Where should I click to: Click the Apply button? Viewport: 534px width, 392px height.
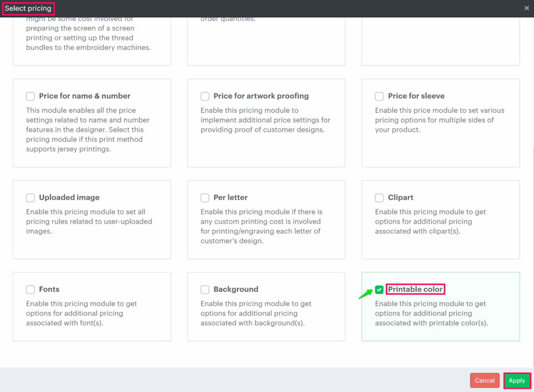pos(517,381)
